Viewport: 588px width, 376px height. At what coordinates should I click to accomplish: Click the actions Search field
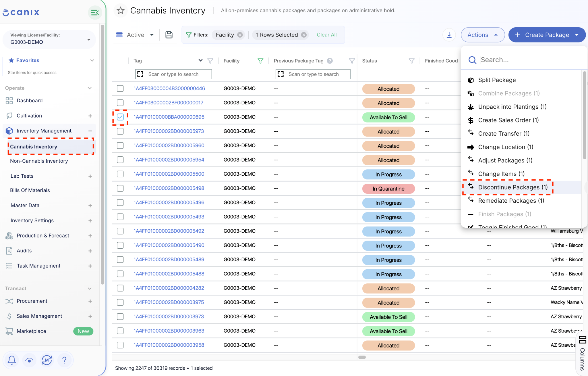point(528,60)
